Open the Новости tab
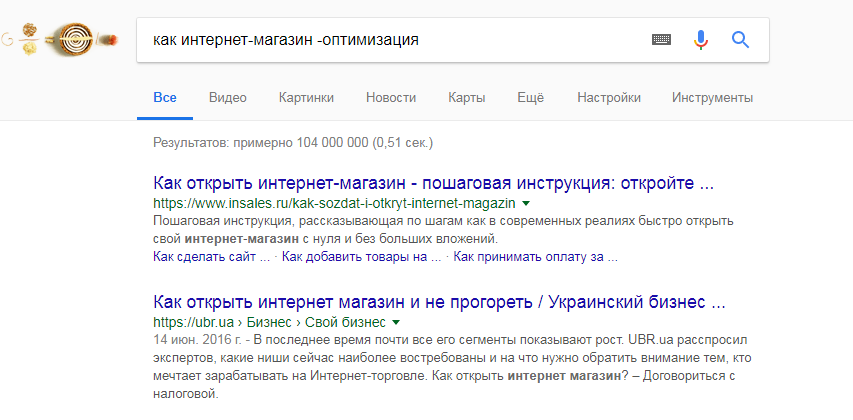 click(391, 98)
